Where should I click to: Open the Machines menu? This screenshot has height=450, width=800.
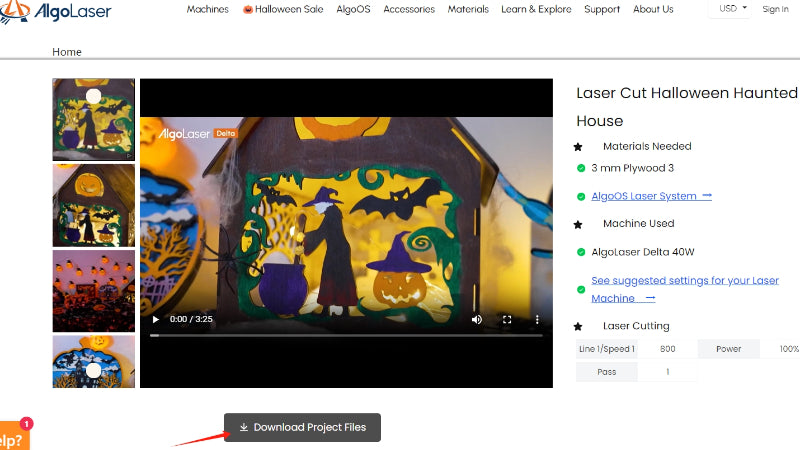[x=207, y=10]
